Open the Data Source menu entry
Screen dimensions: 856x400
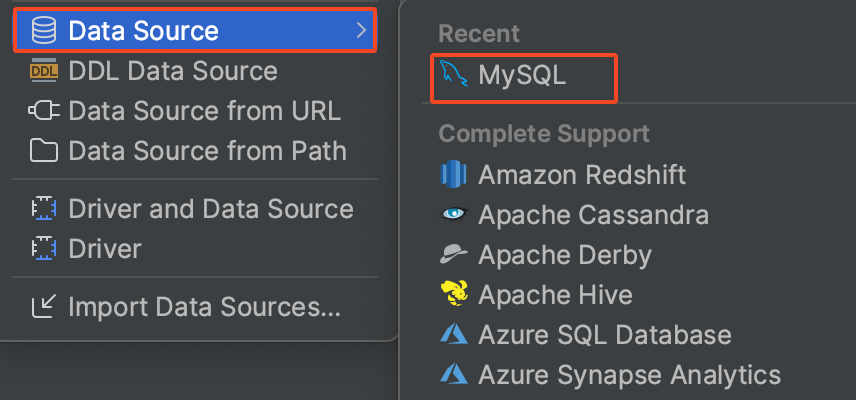click(x=195, y=31)
